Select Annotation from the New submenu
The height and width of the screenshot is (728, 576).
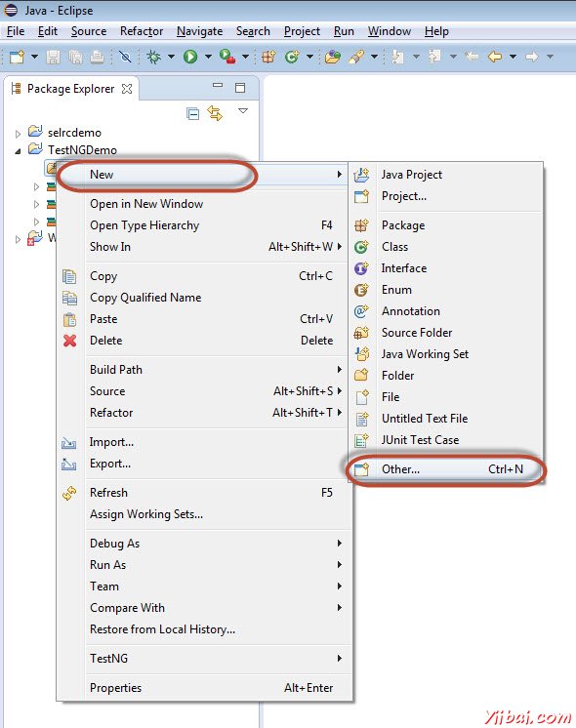pos(446,311)
